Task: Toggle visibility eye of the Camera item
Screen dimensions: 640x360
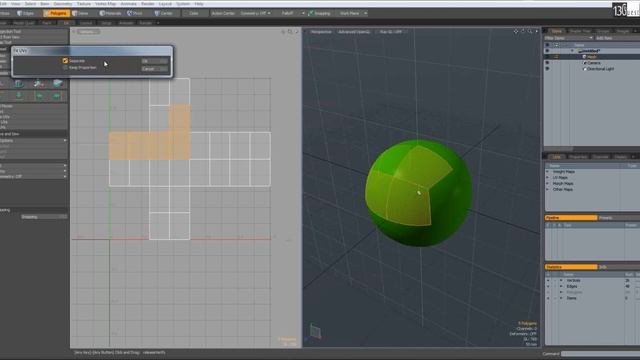Action: [547, 63]
